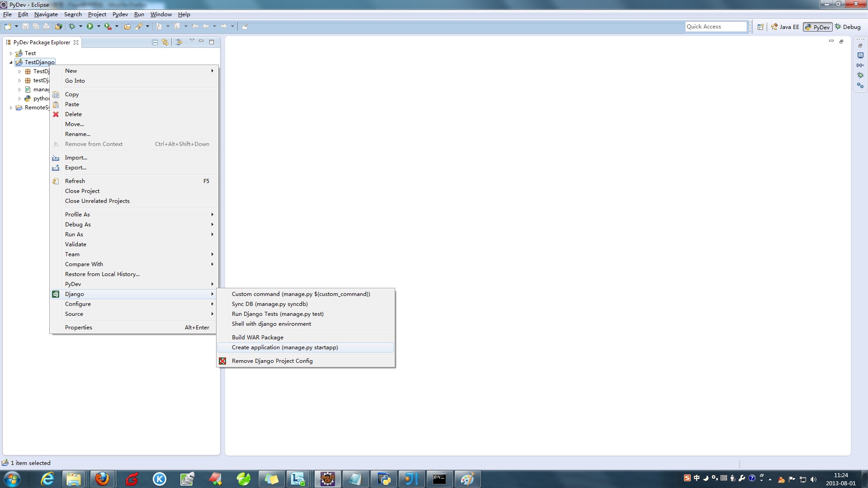Open the Debug As submenu
This screenshot has height=488, width=868.
(x=134, y=225)
